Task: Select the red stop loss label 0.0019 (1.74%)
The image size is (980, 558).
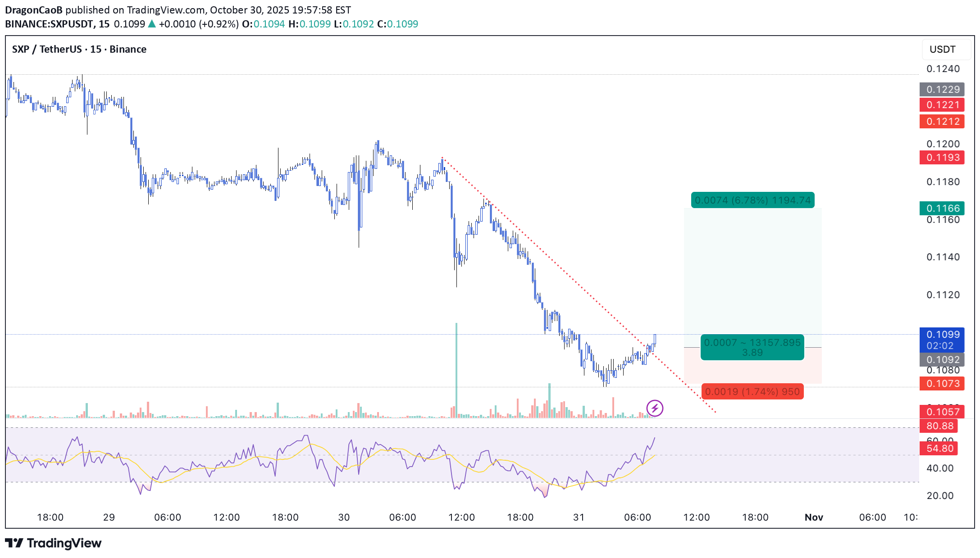Action: (752, 392)
